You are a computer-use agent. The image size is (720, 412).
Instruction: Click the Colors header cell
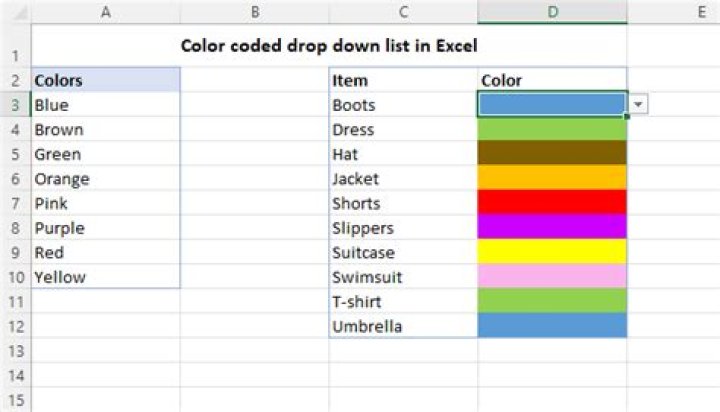pos(106,80)
